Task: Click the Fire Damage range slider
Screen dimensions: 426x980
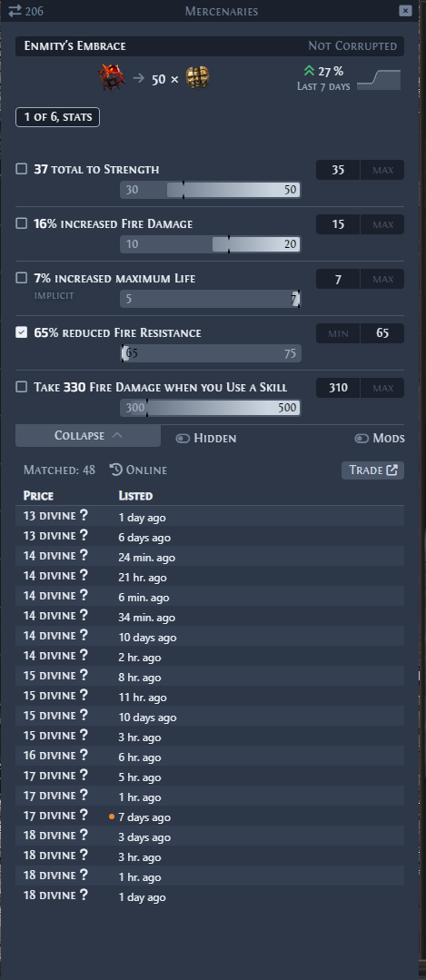Action: point(211,244)
